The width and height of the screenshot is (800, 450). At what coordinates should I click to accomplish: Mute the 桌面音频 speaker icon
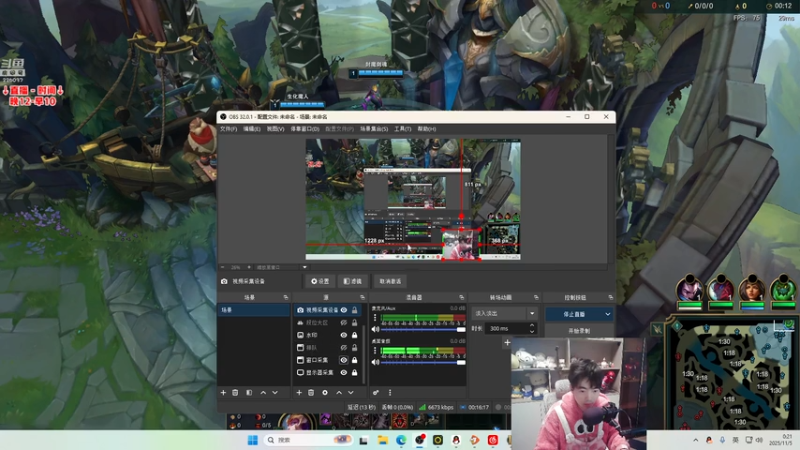coord(376,362)
